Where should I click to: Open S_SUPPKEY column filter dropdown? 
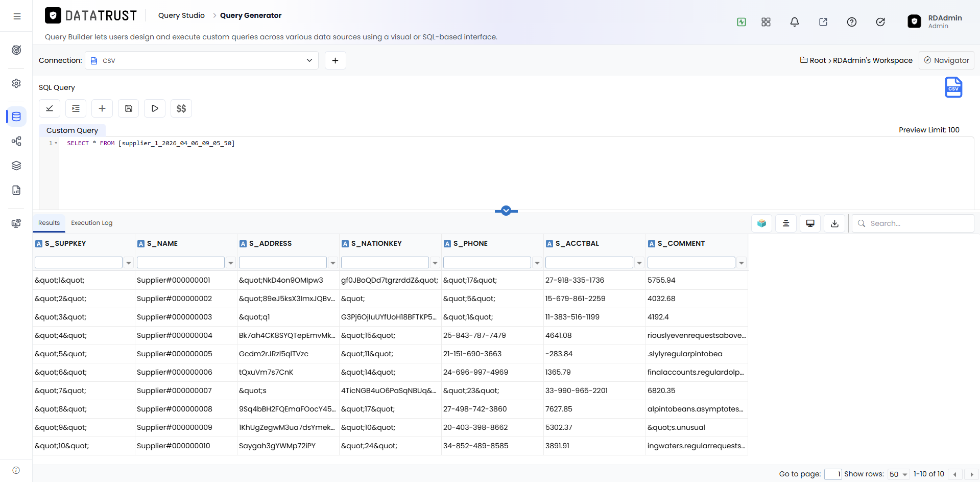point(129,263)
